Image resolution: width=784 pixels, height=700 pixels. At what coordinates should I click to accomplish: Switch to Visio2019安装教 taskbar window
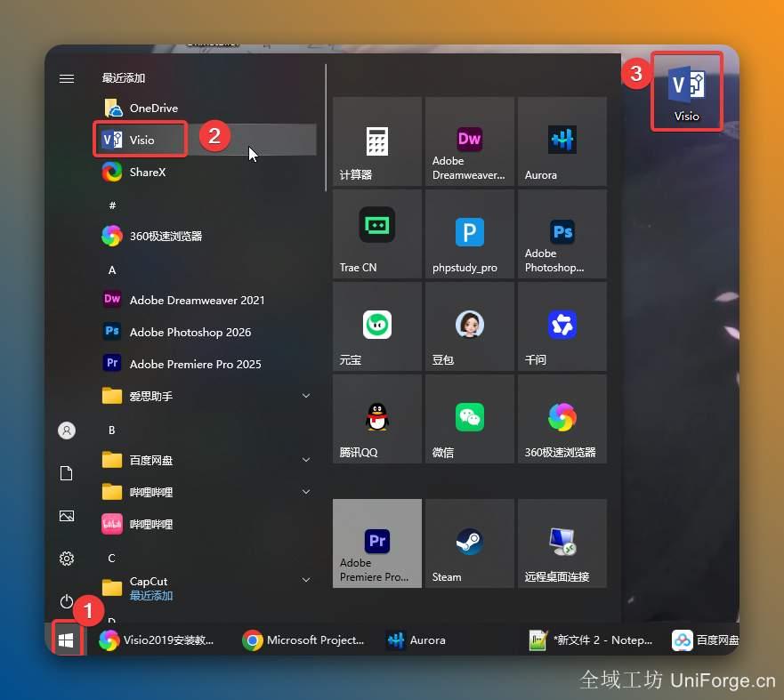[157, 640]
